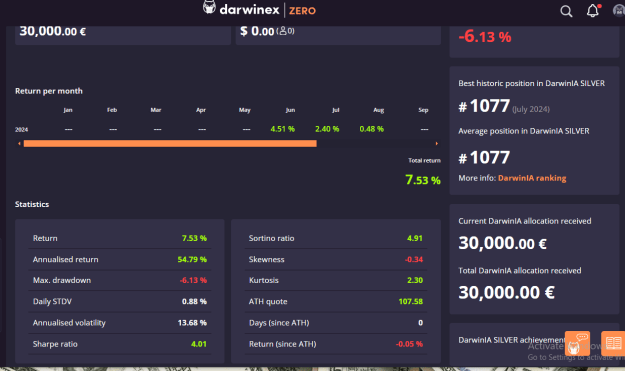Open the user profile avatar
Viewport: 625px width, 371px height.
619,11
